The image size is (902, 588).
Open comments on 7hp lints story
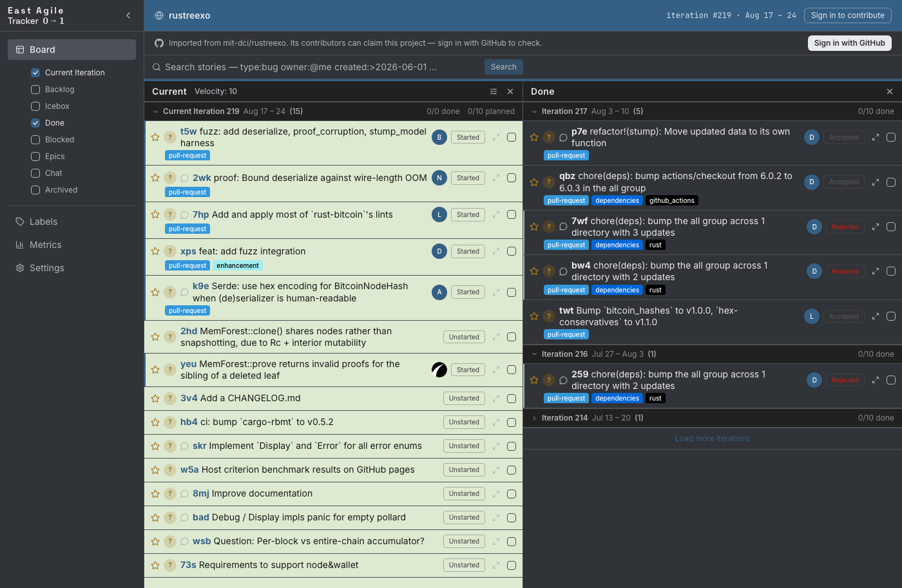click(184, 214)
